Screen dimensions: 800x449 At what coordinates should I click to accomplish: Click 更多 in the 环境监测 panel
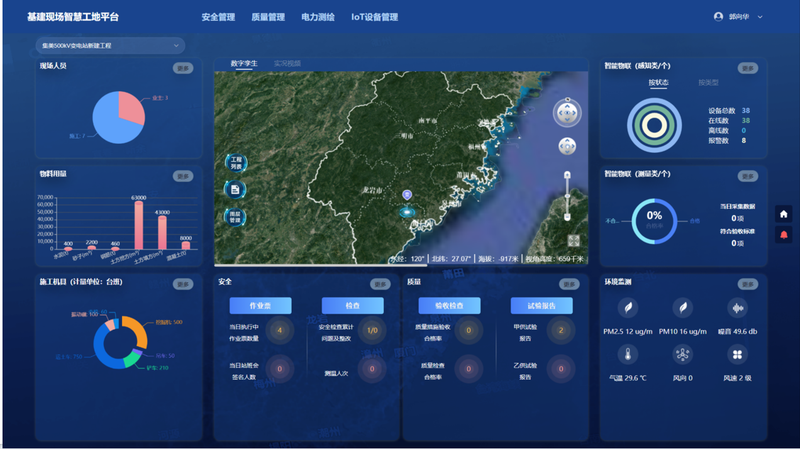[x=747, y=284]
